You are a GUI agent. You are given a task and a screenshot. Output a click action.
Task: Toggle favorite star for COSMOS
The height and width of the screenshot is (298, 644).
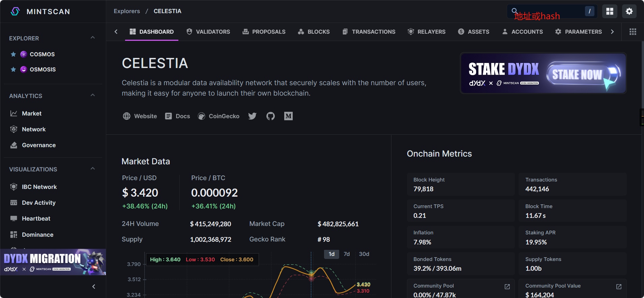(x=13, y=54)
